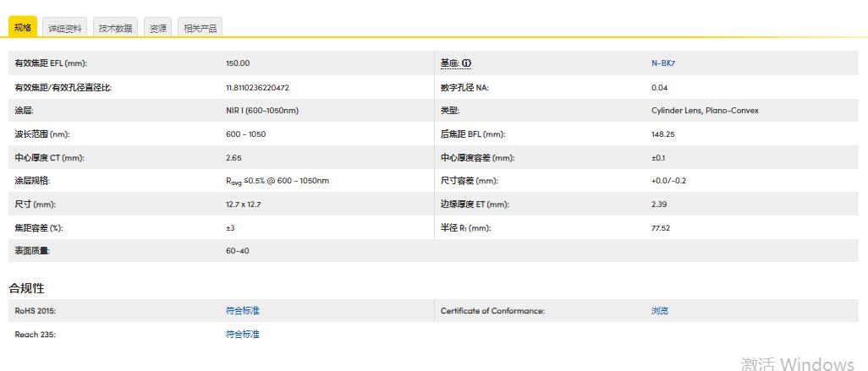Image resolution: width=868 pixels, height=371 pixels.
Task: Click the effective focal length value 150.00
Action: [238, 63]
